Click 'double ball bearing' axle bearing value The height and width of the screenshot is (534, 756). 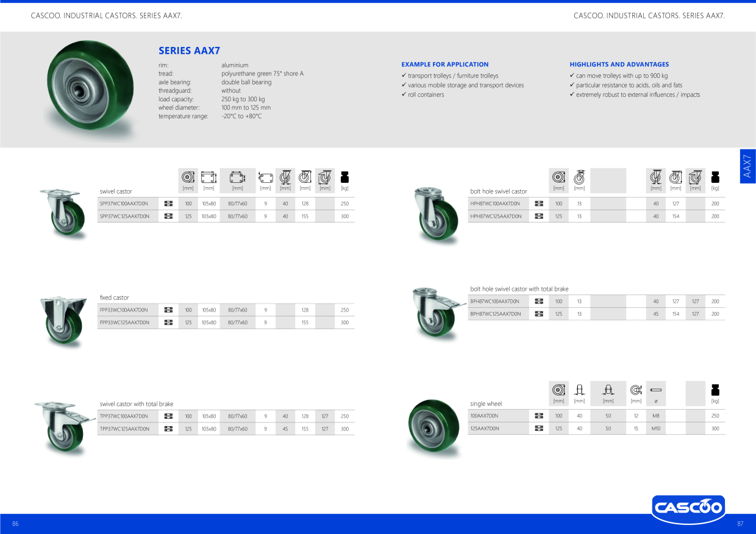tap(246, 82)
